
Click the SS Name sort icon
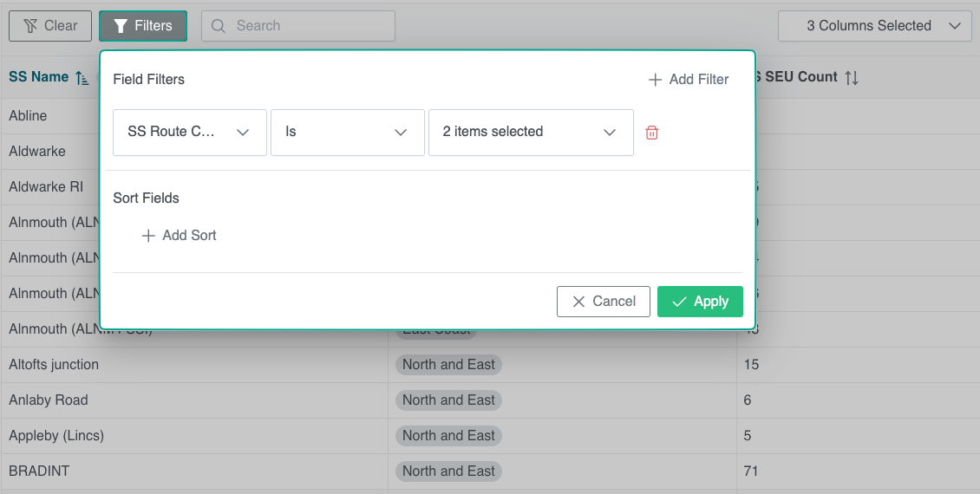pyautogui.click(x=82, y=78)
